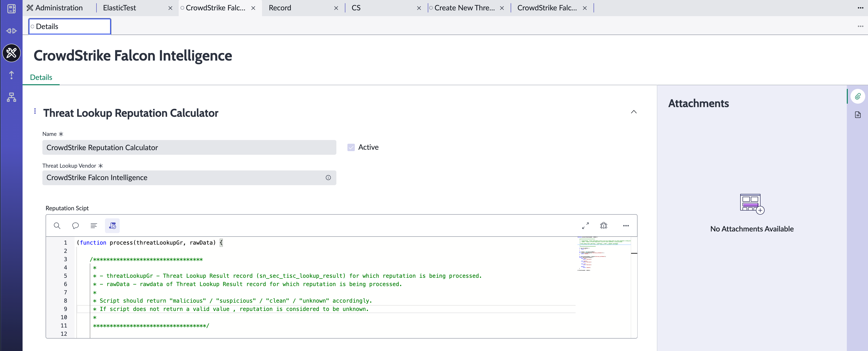
Task: Click the No Attachments illustration
Action: (752, 204)
